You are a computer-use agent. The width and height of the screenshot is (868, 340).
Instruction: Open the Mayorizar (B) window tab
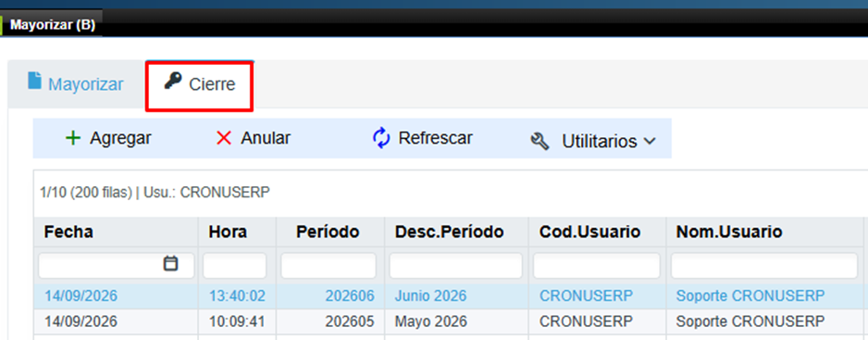[x=52, y=26]
